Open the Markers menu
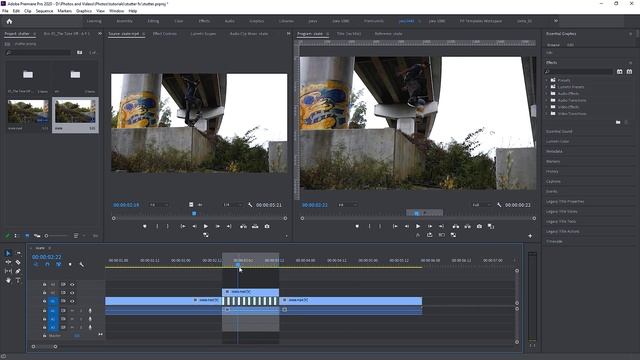The width and height of the screenshot is (640, 360). point(64,11)
